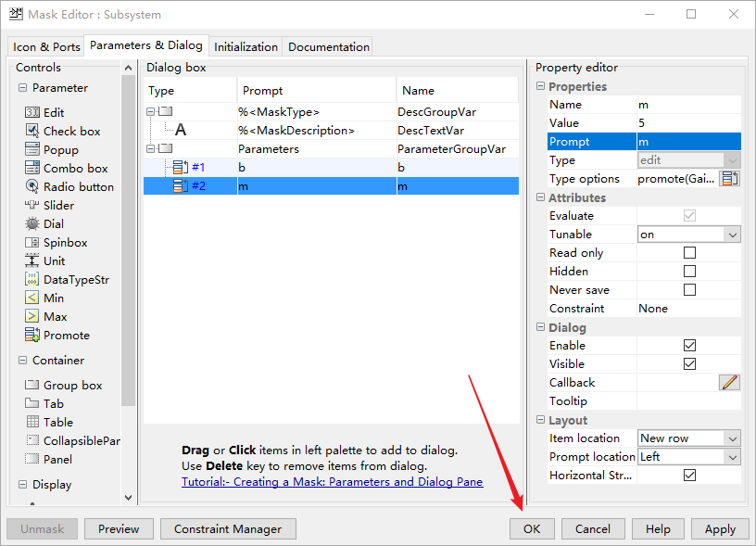The width and height of the screenshot is (756, 546).
Task: Click the DescTextVar text control icon
Action: 181,130
